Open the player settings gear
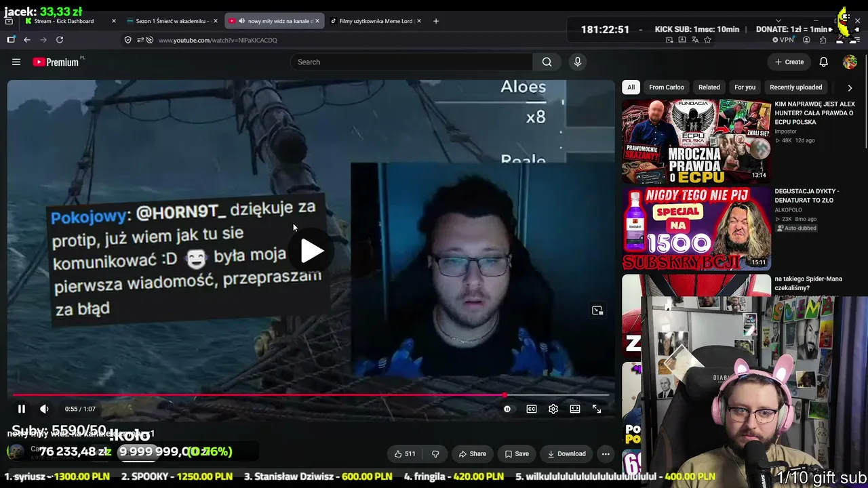Image resolution: width=868 pixels, height=488 pixels. click(553, 409)
